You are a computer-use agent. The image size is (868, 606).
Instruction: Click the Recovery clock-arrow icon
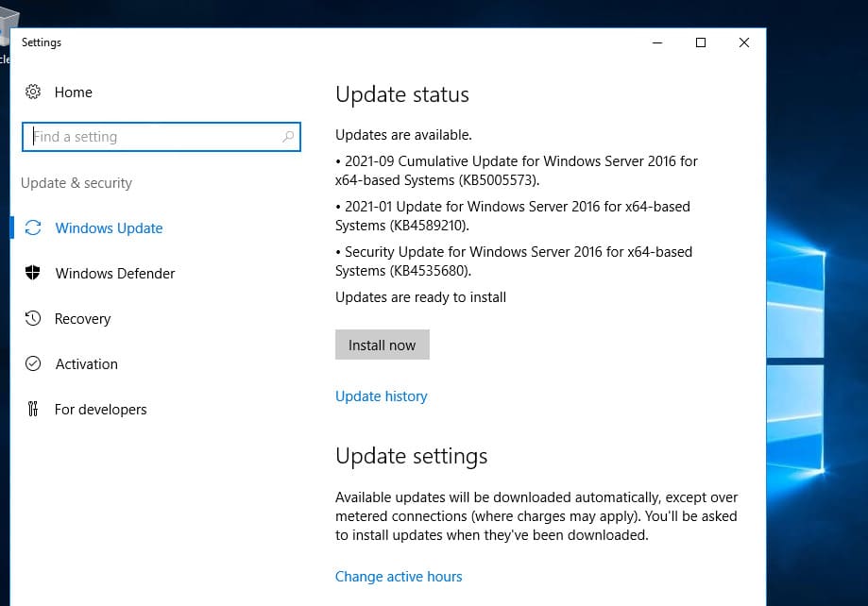pos(33,318)
